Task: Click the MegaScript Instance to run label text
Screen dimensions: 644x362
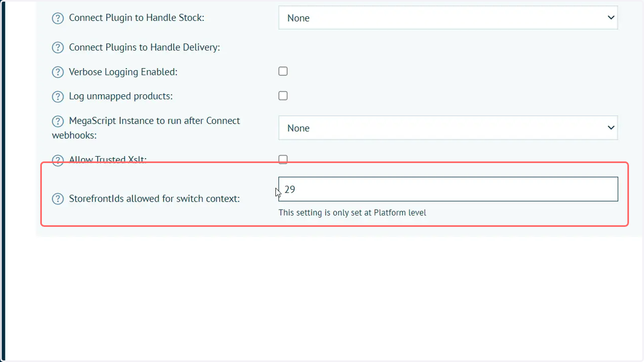Action: tap(146, 128)
